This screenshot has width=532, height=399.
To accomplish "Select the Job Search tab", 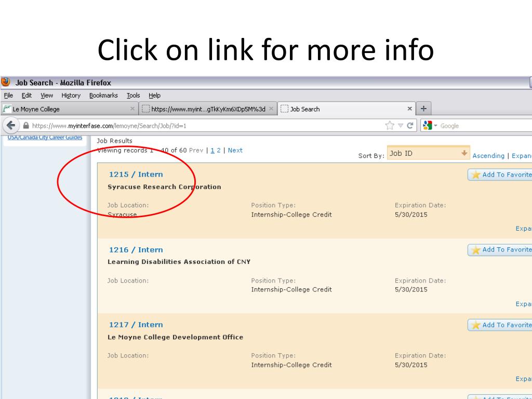I will click(347, 109).
